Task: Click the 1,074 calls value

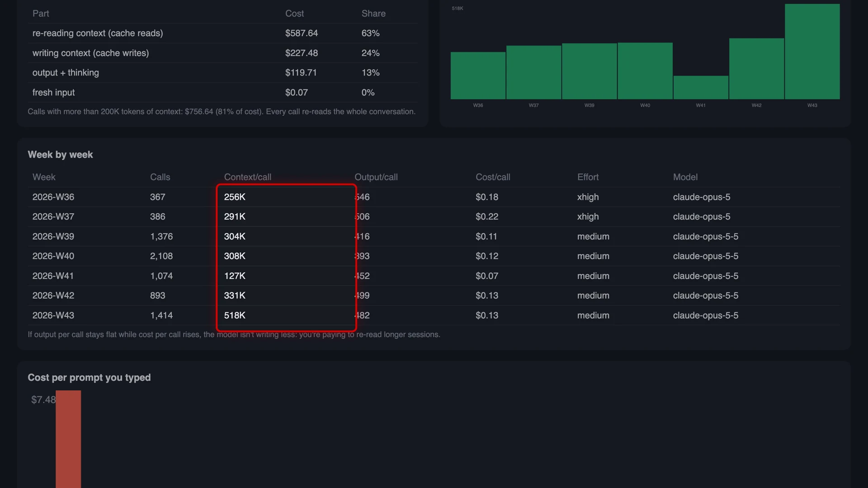Action: (161, 276)
